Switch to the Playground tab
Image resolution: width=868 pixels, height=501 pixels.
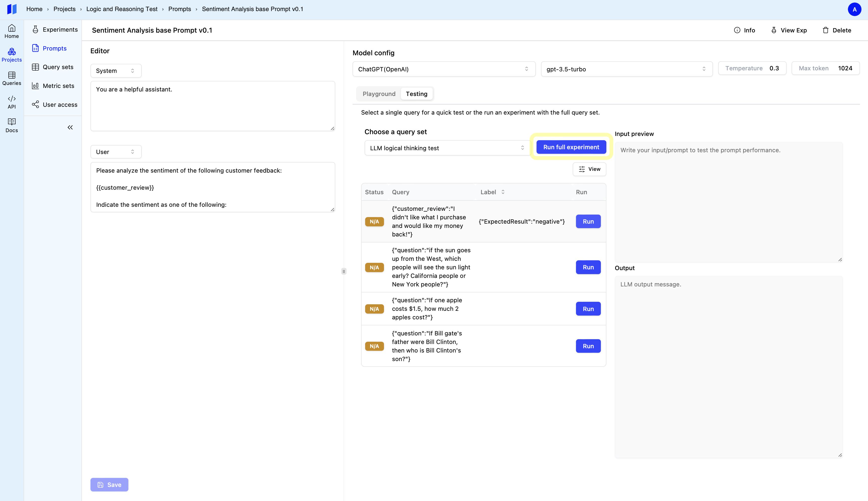[379, 94]
